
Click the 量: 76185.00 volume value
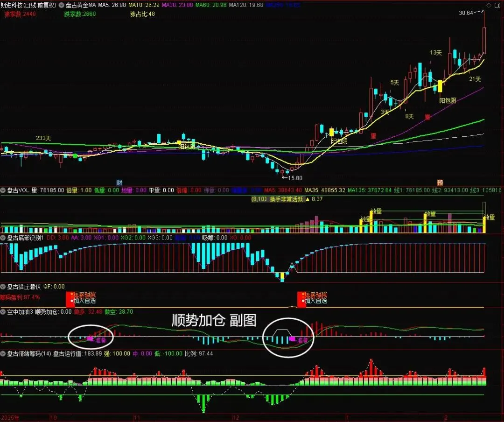(48, 190)
